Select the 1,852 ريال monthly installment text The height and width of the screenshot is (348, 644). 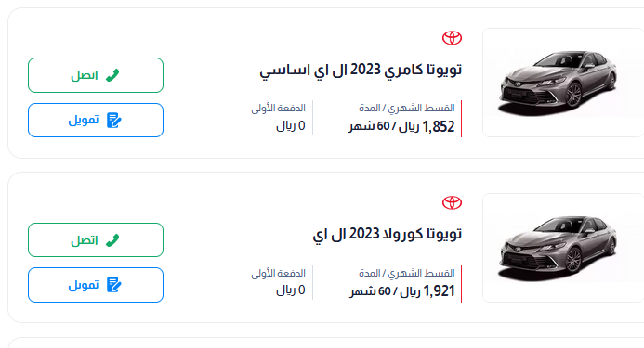click(x=427, y=126)
